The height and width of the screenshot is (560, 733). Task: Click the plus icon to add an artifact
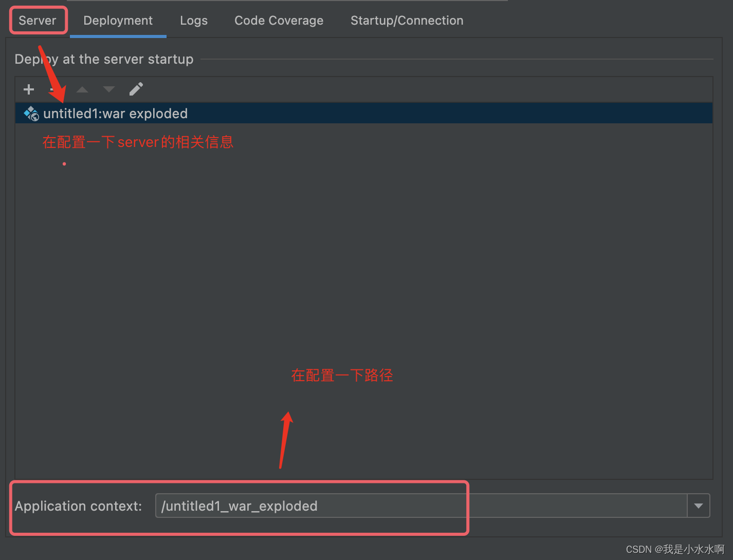[29, 89]
